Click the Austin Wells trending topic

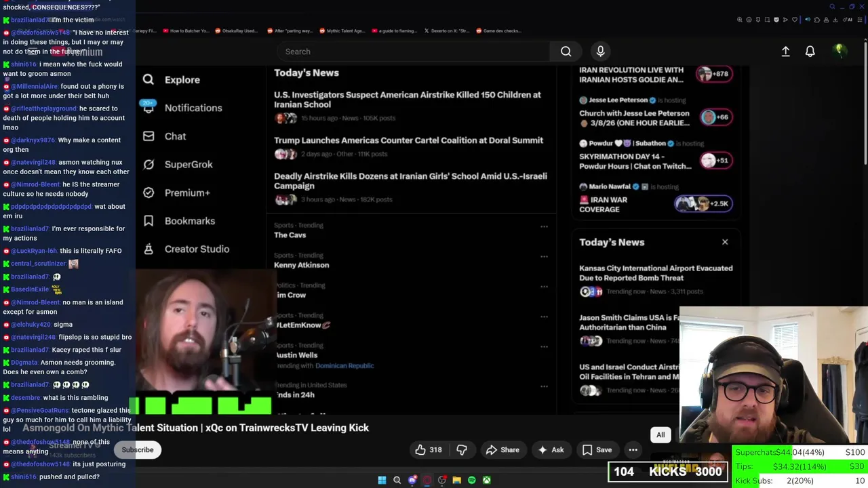[296, 355]
